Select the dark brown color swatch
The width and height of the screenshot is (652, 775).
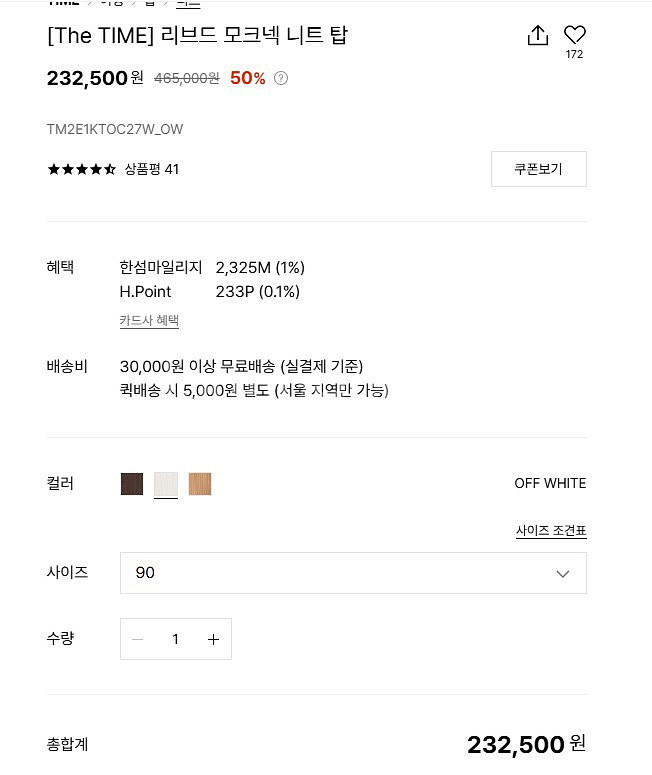132,484
